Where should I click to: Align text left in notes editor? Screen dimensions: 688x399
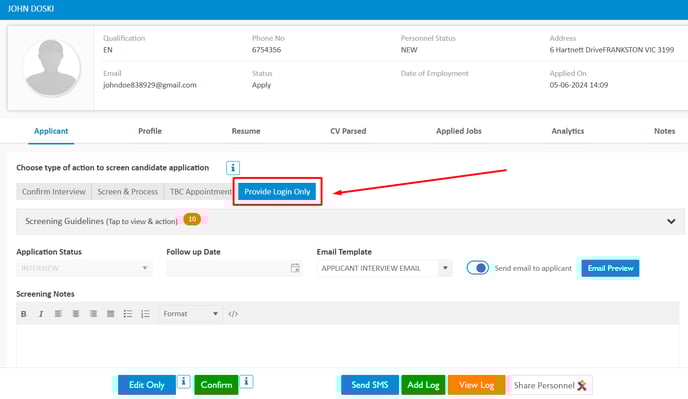[58, 314]
